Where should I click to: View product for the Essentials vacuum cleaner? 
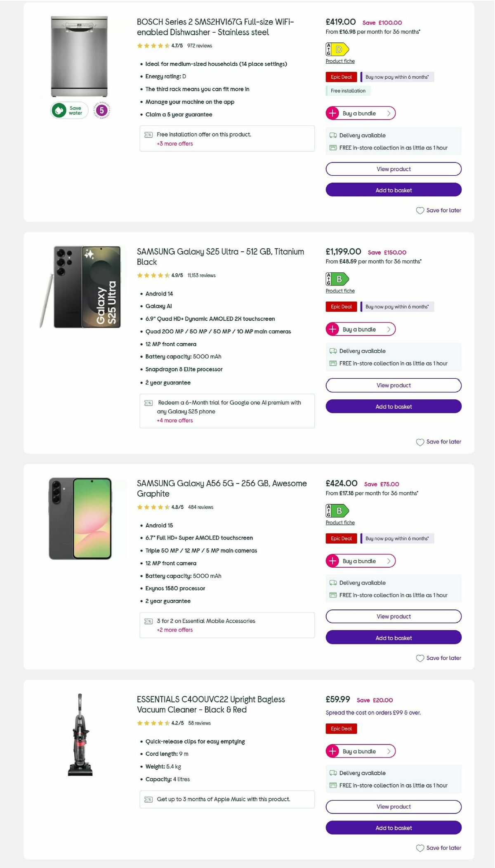click(x=393, y=807)
